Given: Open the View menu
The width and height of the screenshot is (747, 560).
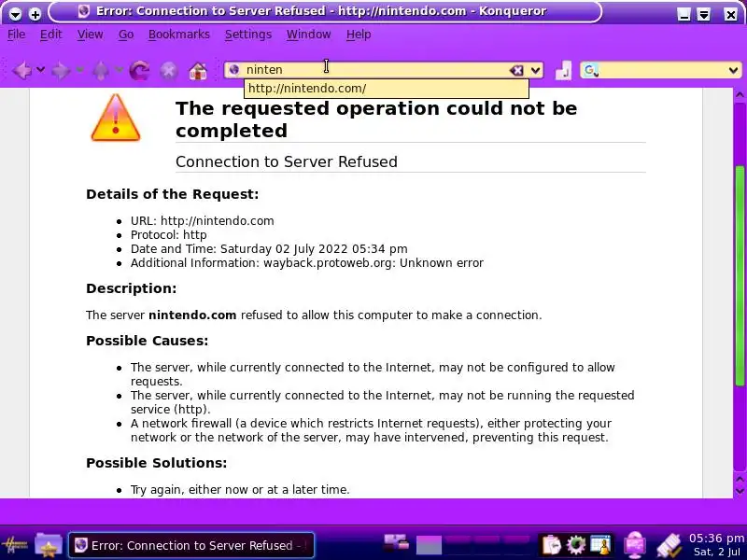Looking at the screenshot, I should coord(90,35).
